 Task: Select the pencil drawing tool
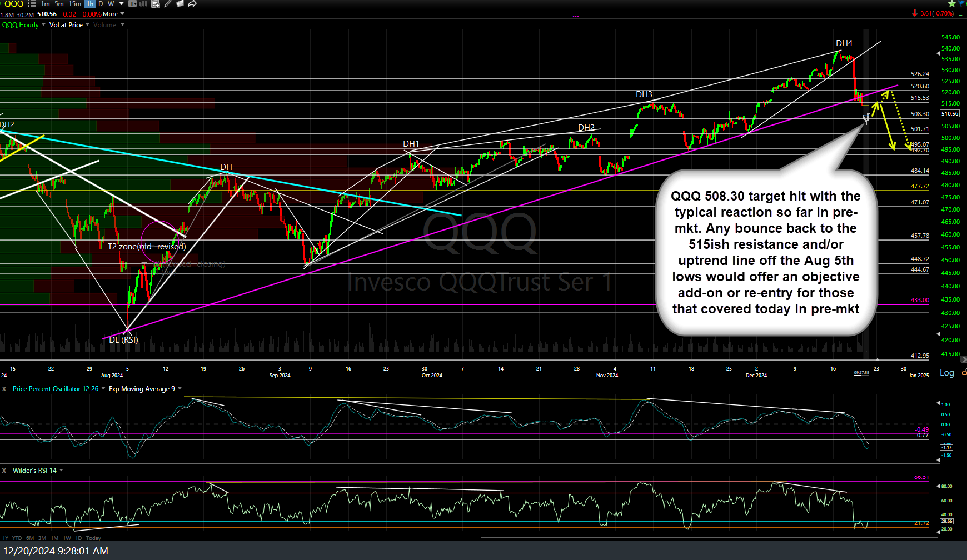tap(168, 4)
